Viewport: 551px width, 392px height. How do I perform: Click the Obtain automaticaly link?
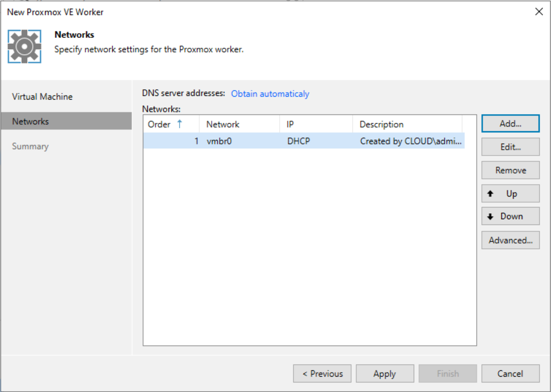tap(270, 94)
